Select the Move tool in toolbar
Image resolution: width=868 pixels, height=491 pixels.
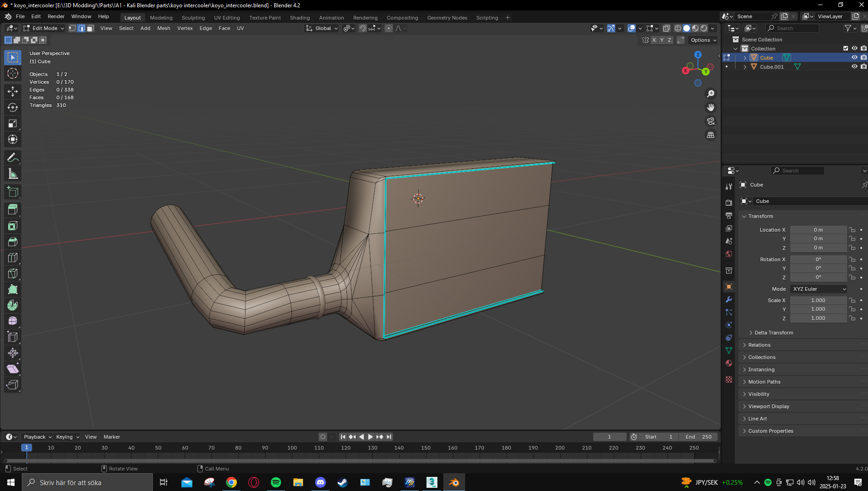[13, 91]
